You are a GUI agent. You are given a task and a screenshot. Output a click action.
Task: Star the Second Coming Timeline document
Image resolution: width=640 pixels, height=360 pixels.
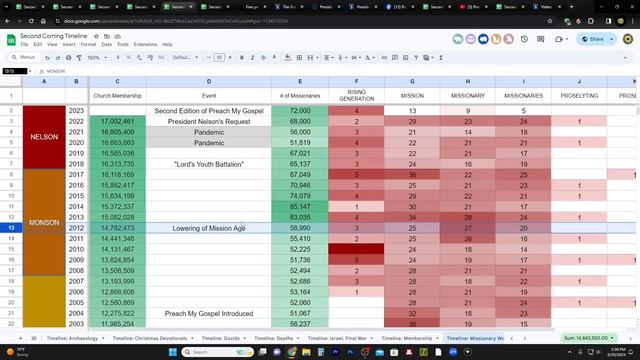[x=96, y=36]
